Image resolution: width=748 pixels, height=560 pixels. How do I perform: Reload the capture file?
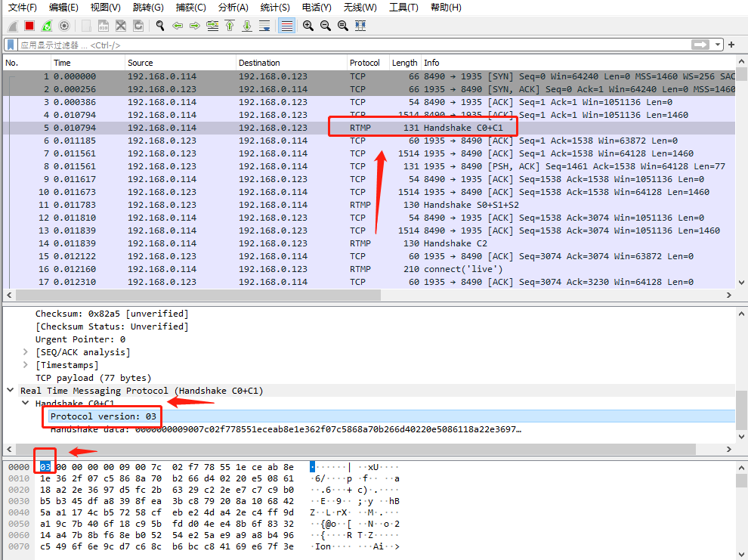(x=138, y=26)
